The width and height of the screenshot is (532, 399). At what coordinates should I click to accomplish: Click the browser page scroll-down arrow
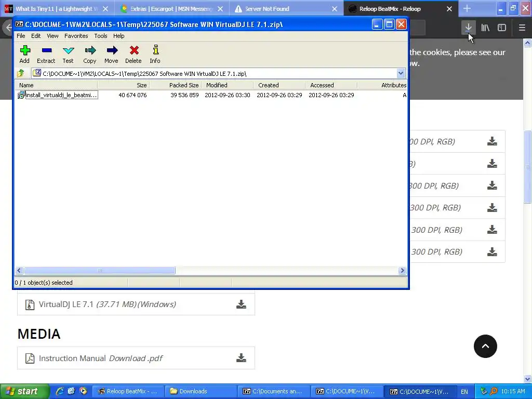528,379
